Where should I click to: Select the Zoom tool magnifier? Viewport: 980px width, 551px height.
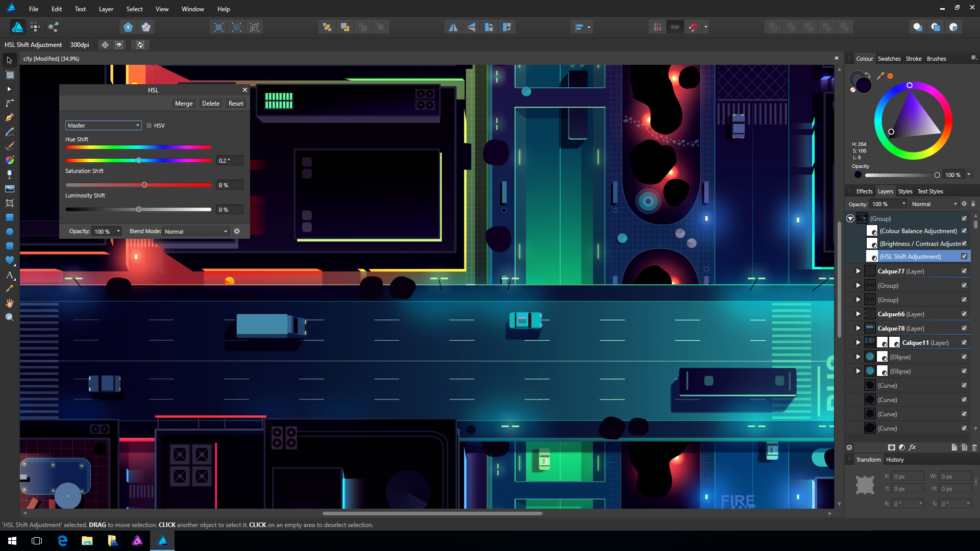(x=9, y=317)
